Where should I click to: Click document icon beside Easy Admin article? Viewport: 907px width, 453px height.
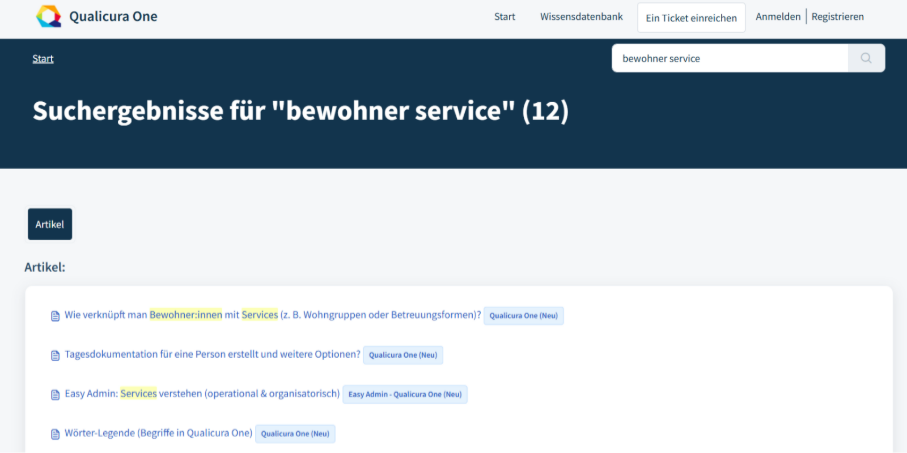click(x=56, y=395)
